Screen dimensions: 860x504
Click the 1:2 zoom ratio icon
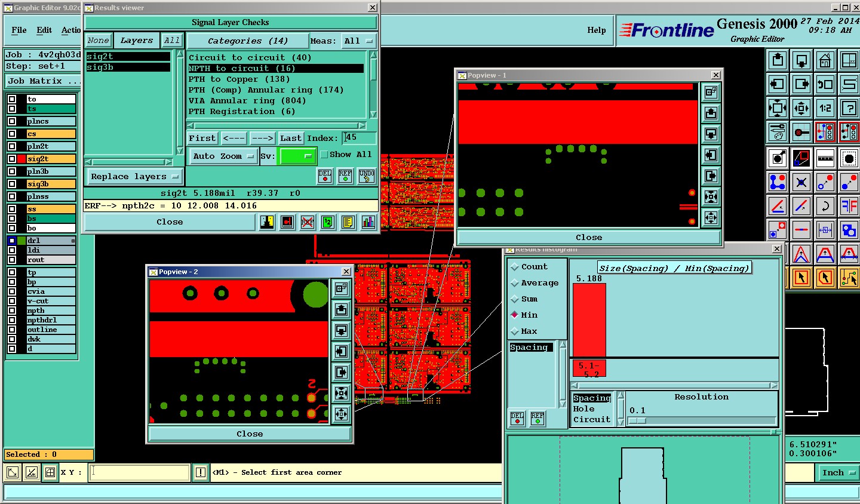[825, 108]
